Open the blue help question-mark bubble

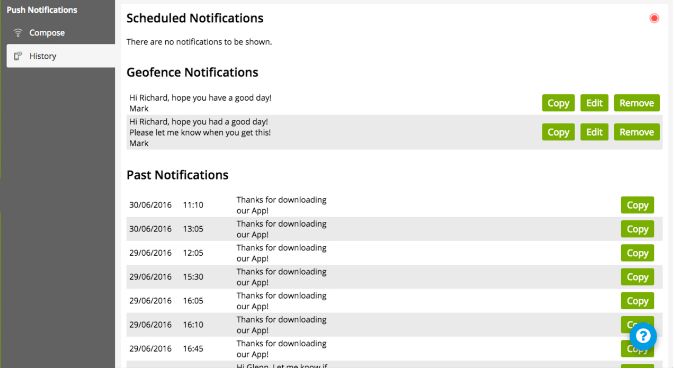(643, 336)
